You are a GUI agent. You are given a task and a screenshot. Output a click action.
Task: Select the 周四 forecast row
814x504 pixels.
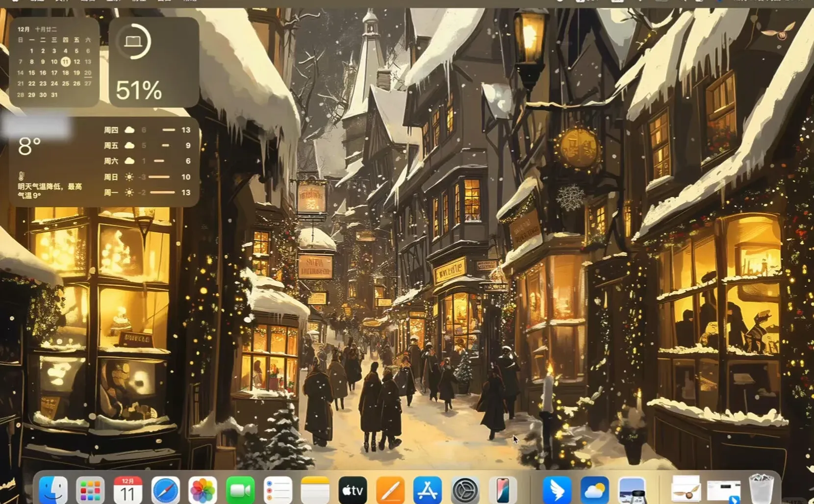click(x=147, y=130)
